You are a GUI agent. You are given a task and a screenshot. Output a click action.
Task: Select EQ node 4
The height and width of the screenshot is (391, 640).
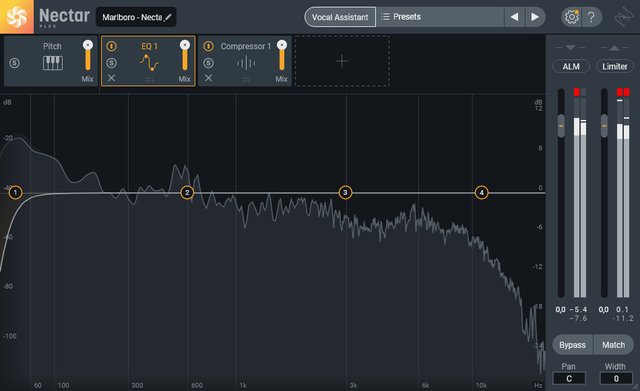pyautogui.click(x=482, y=192)
